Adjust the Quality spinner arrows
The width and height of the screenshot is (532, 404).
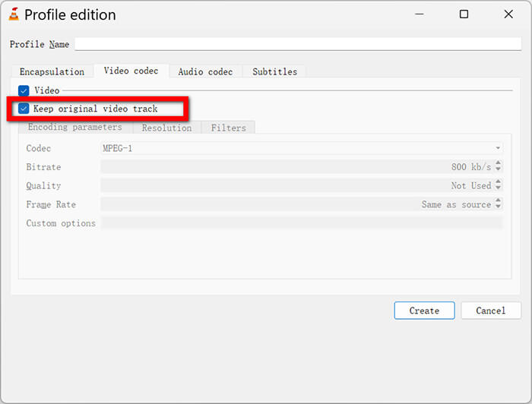pos(498,185)
